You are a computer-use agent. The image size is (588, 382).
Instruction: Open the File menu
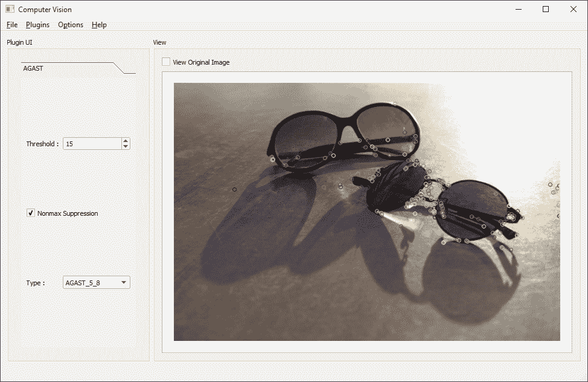(12, 25)
